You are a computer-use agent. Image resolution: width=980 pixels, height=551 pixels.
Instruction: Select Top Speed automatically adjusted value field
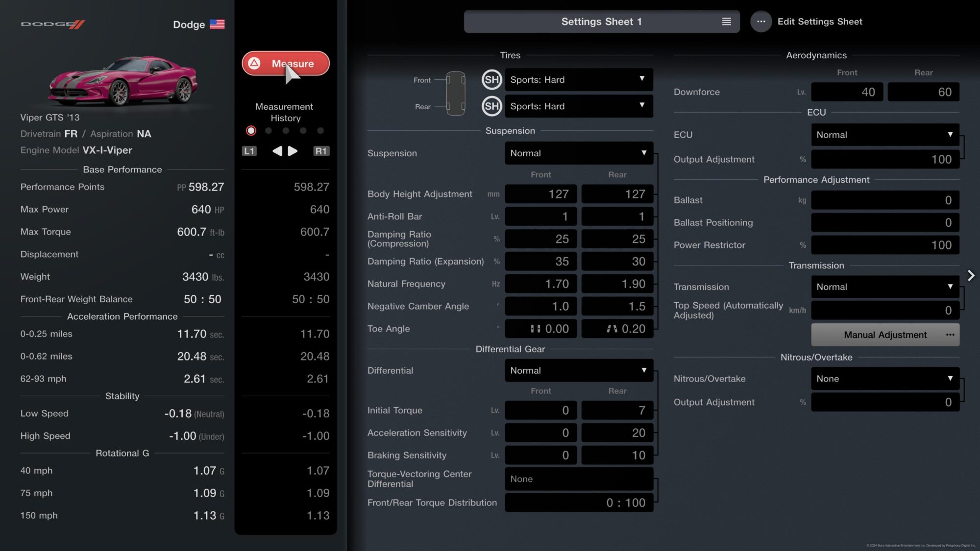[x=885, y=311]
